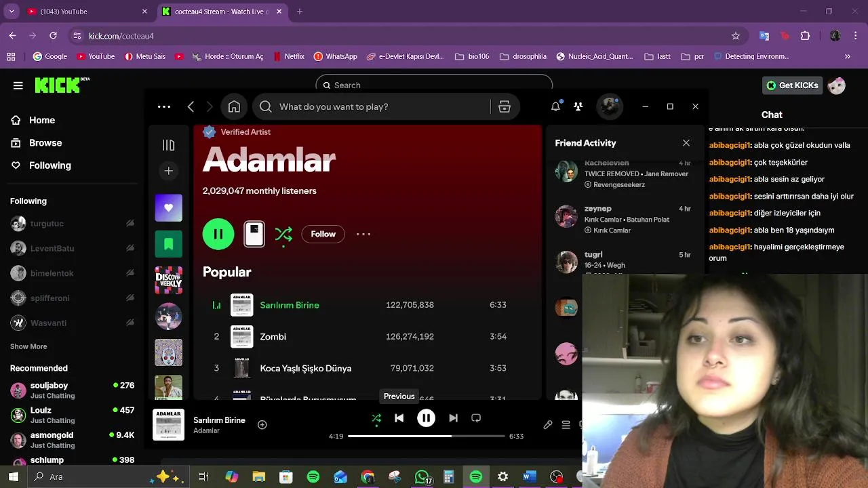868x488 pixels.
Task: Open now playing album cover thumbnail
Action: (x=168, y=425)
